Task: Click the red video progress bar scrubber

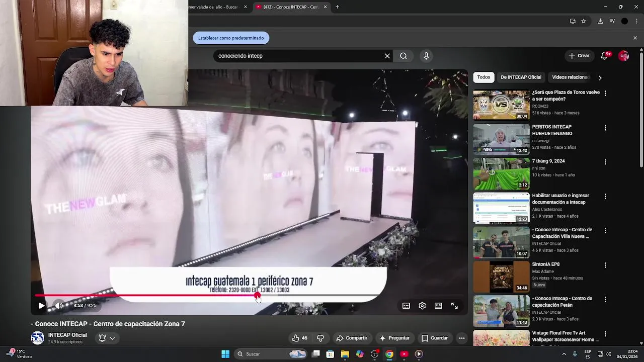Action: coord(257,296)
